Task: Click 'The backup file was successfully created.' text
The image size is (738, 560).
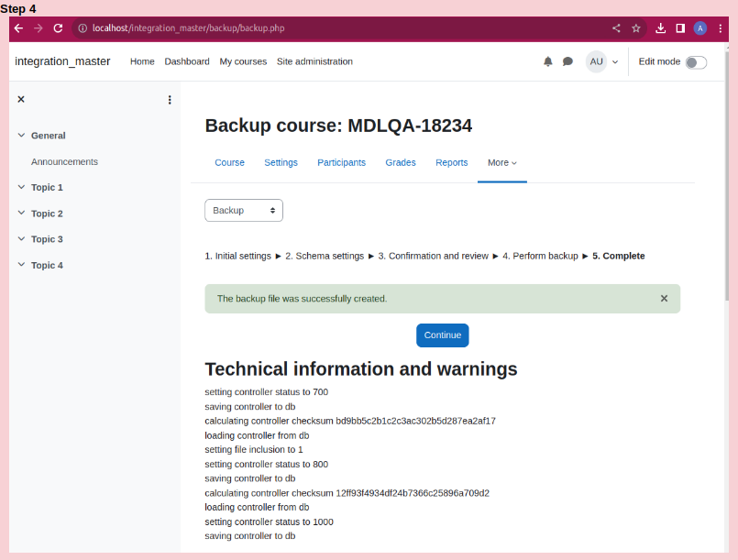Action: [x=302, y=299]
